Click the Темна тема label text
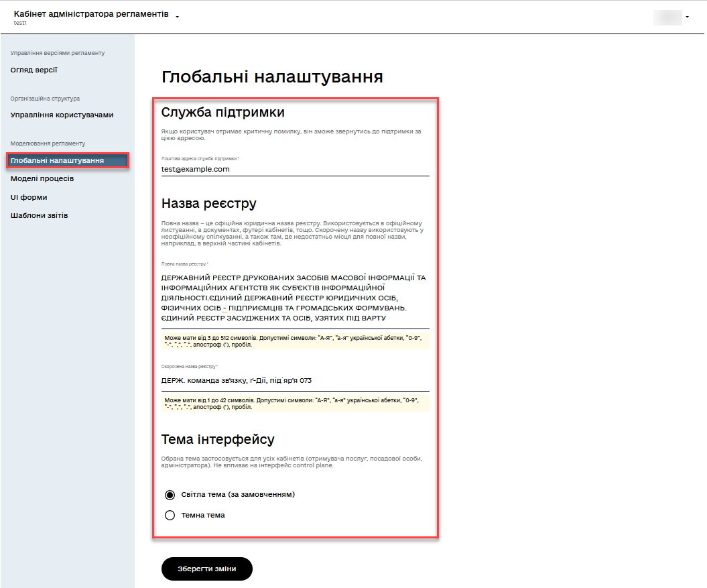This screenshot has width=707, height=588. coord(203,516)
